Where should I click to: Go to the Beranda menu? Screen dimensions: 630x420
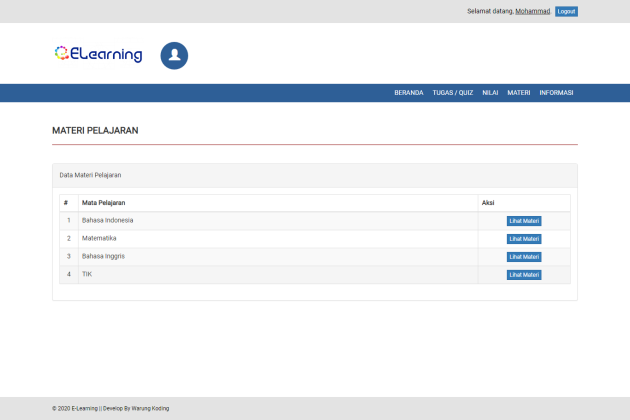coord(408,93)
